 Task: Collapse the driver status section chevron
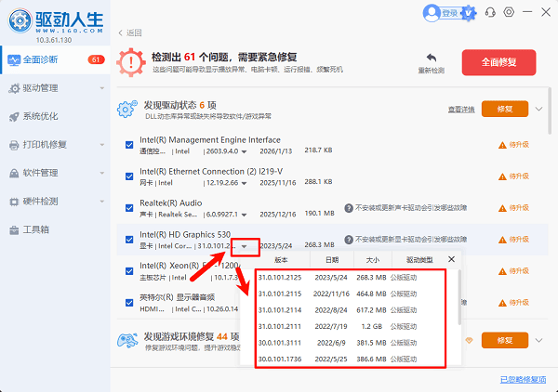coord(538,109)
